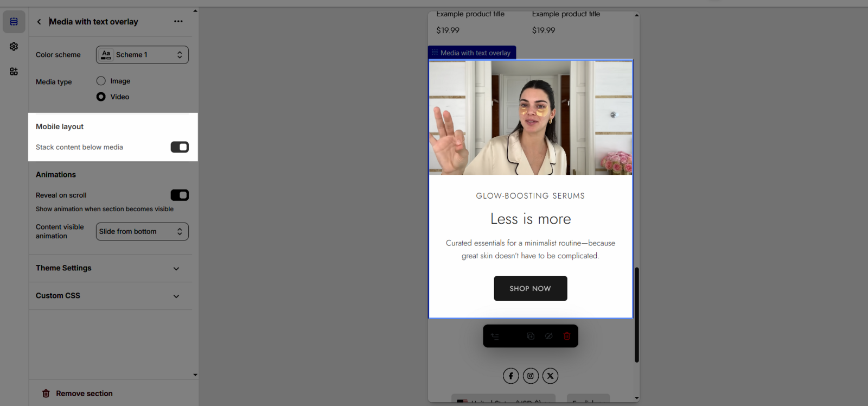Click the Facebook icon in preview footer

click(510, 376)
